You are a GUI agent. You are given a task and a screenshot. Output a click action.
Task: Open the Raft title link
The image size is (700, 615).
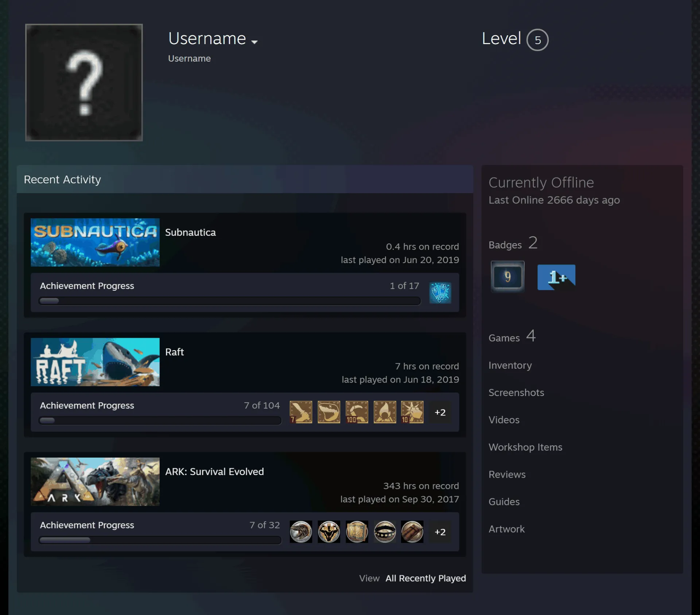tap(174, 352)
